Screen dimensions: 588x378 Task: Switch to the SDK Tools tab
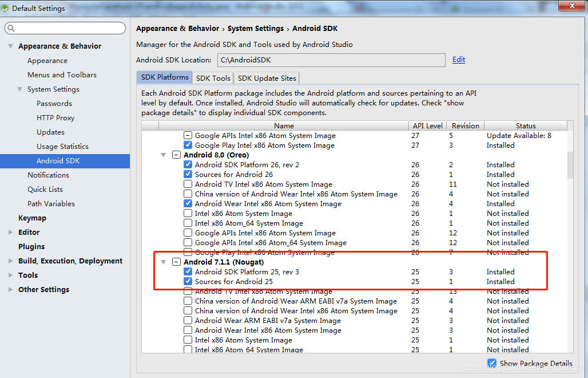pos(213,78)
